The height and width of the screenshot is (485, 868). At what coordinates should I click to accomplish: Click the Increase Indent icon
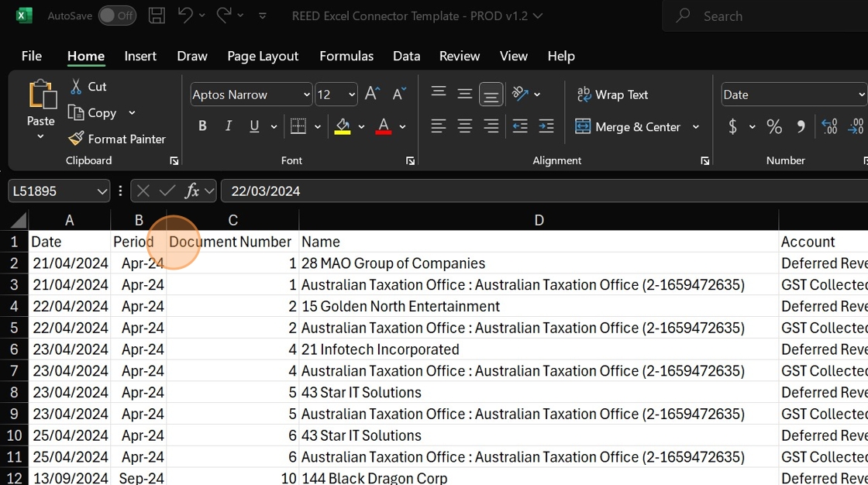coord(546,126)
